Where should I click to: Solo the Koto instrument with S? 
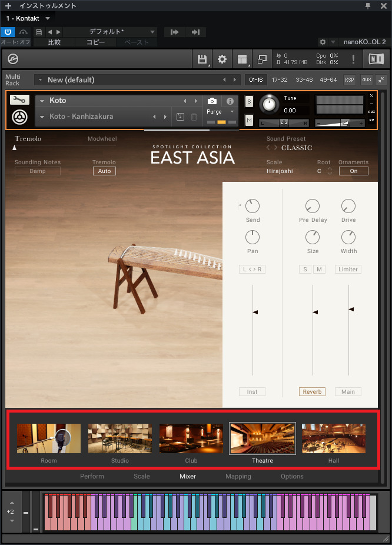click(x=249, y=101)
